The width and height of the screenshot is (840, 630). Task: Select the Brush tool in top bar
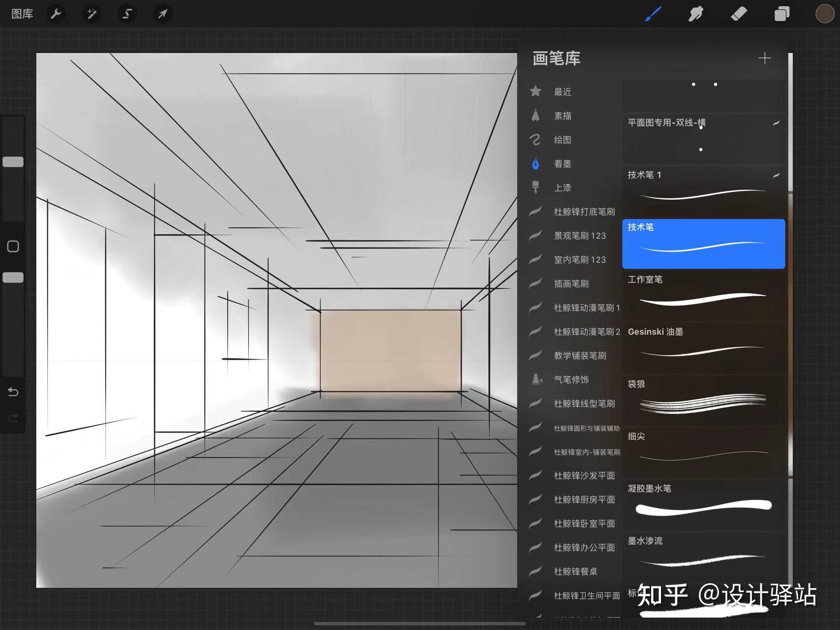click(653, 14)
